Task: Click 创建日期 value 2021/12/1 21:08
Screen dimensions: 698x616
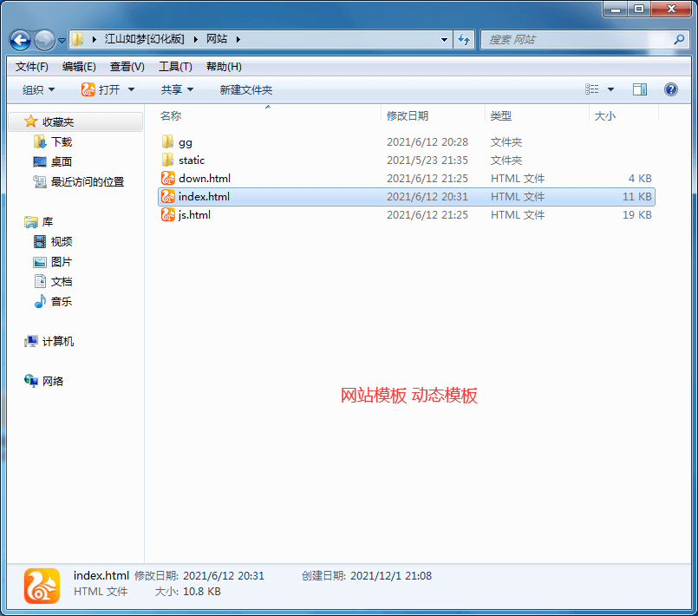Action: click(x=391, y=576)
